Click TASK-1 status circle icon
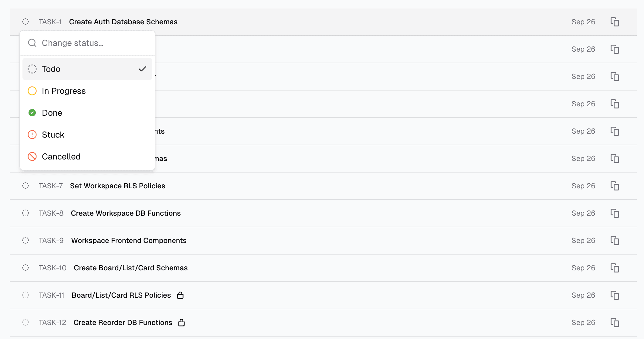The height and width of the screenshot is (339, 644). coord(25,22)
